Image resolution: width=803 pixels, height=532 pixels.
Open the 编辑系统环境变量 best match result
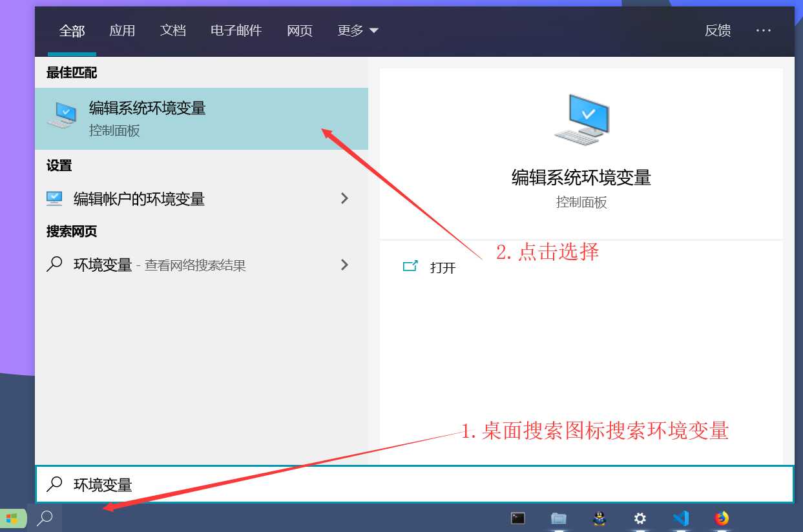pyautogui.click(x=202, y=119)
